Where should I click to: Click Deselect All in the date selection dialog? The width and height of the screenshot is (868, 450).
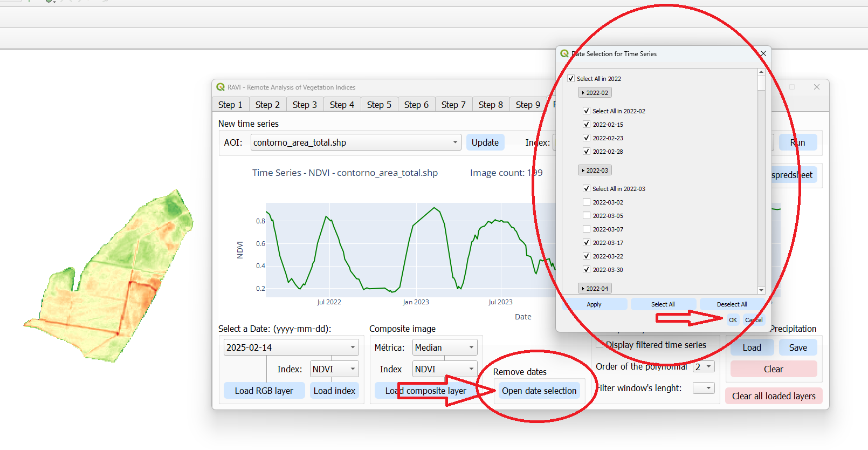coord(732,304)
